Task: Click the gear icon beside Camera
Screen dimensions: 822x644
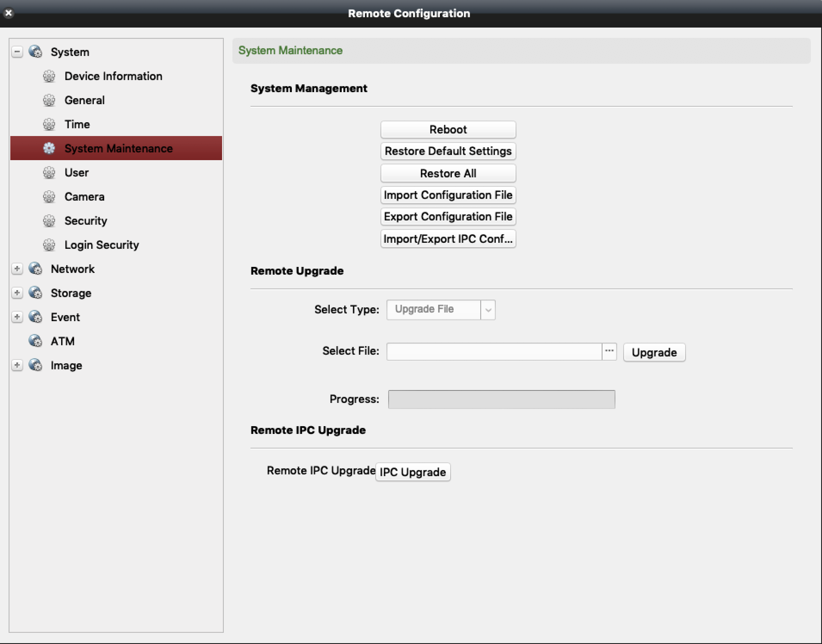Action: [49, 197]
